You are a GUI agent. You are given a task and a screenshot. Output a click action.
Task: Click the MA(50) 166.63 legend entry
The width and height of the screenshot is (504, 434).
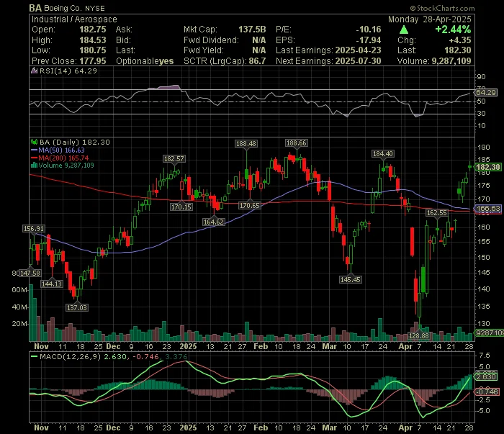tap(58, 150)
